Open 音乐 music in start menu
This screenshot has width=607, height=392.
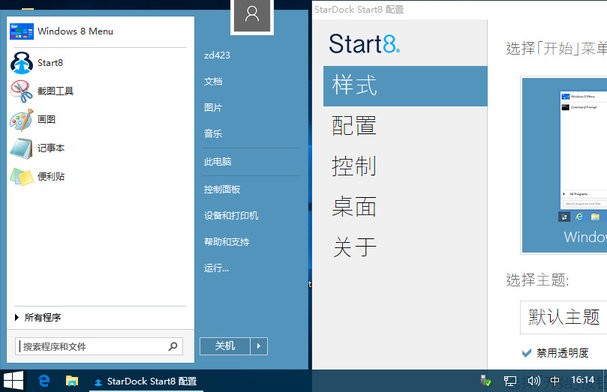coord(213,134)
